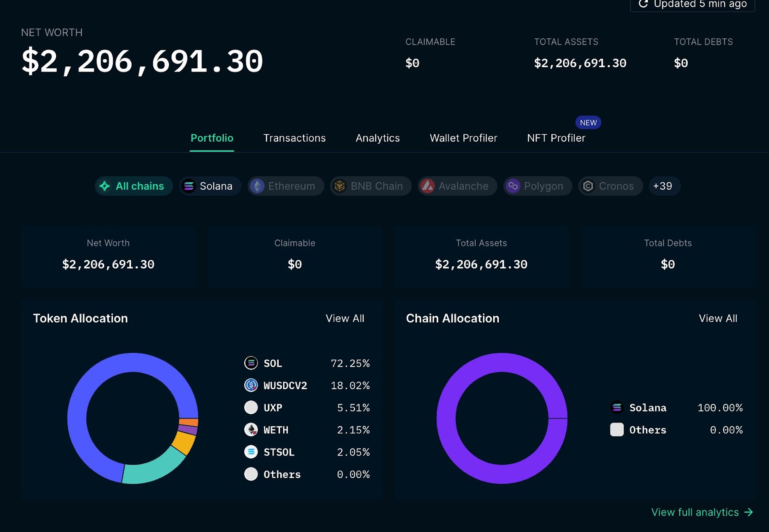Click the SOL 72.25% value

click(350, 363)
